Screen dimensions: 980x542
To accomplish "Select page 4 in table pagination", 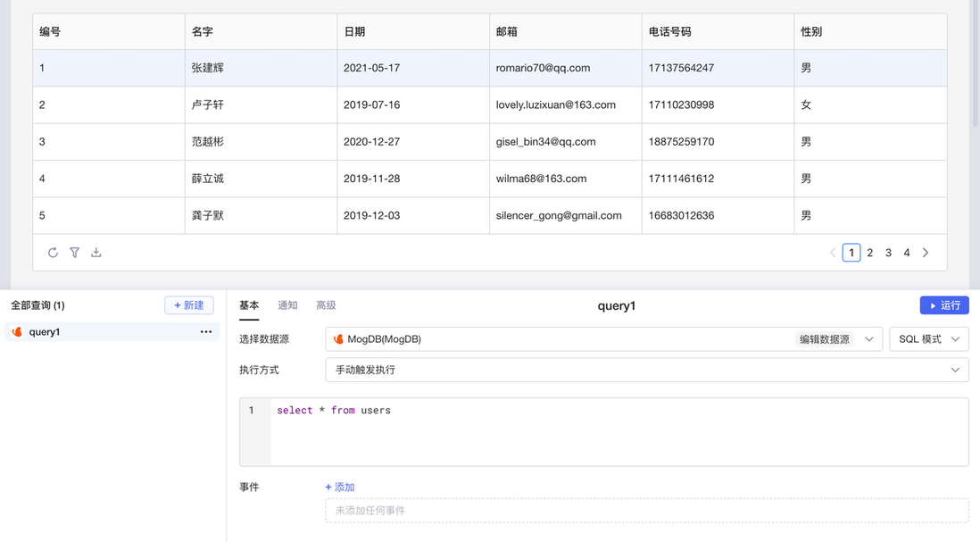I will [x=906, y=253].
